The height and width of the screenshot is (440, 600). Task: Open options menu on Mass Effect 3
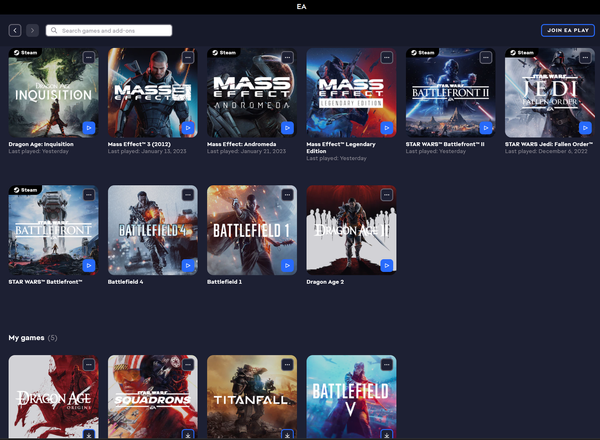188,57
